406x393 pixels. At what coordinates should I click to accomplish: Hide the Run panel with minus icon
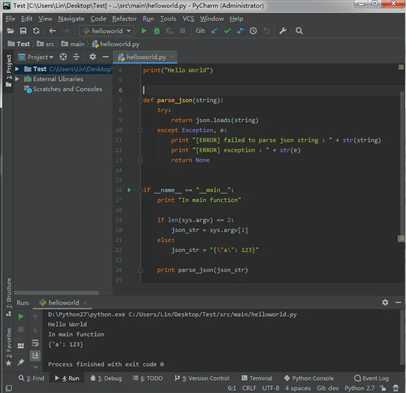click(x=398, y=302)
